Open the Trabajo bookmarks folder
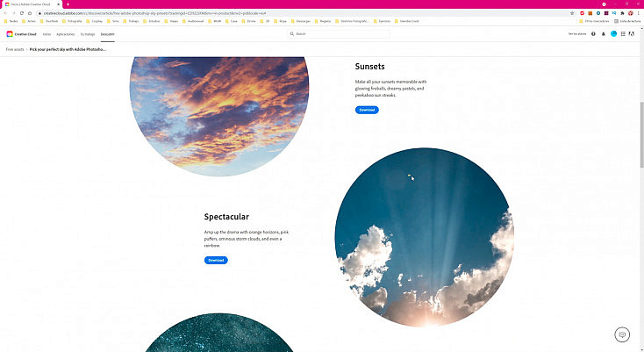This screenshot has width=644, height=352. [131, 21]
